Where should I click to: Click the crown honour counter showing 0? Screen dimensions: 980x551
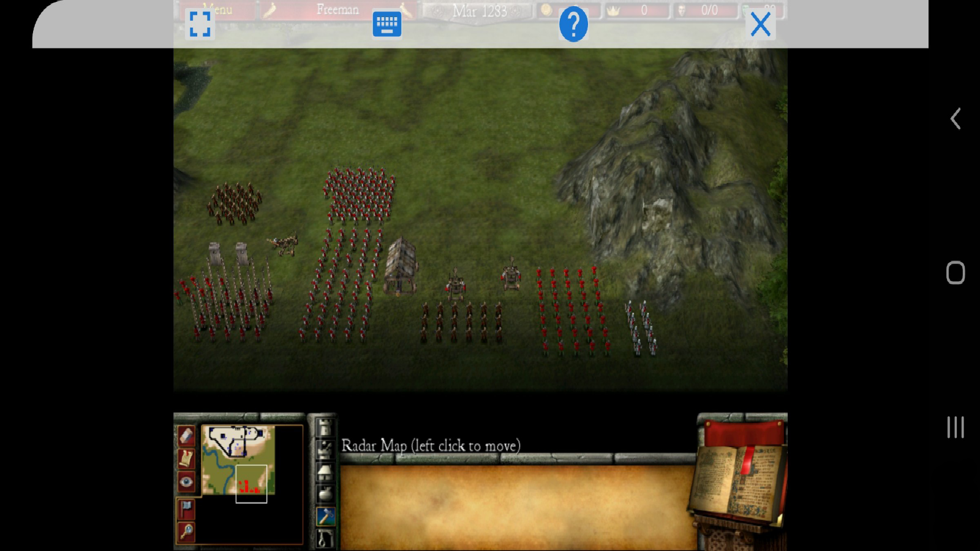[636, 10]
